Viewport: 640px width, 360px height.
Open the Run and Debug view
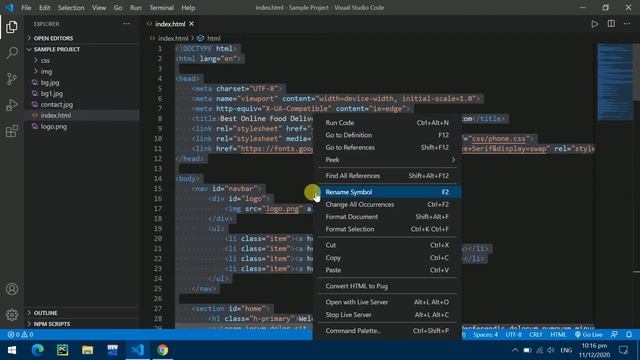(x=12, y=105)
